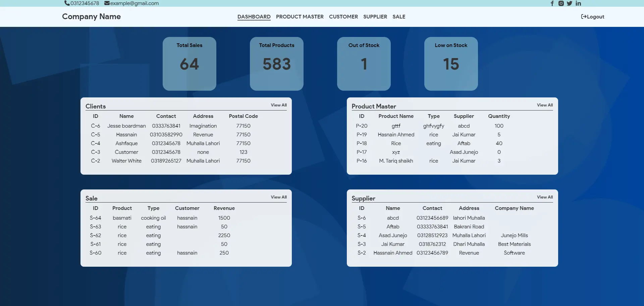Click supplier name Jai Kumar in Supplier table
The width and height of the screenshot is (644, 306).
coord(393,244)
